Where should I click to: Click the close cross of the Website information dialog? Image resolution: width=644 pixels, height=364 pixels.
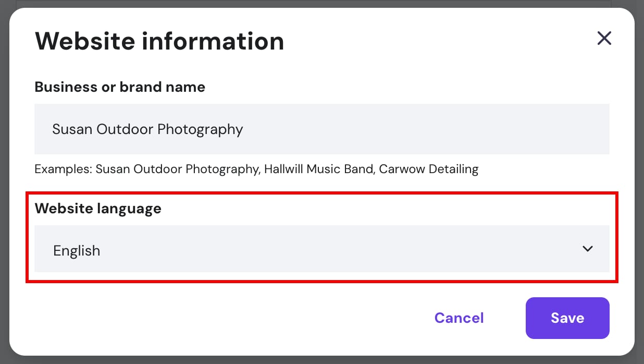(604, 38)
